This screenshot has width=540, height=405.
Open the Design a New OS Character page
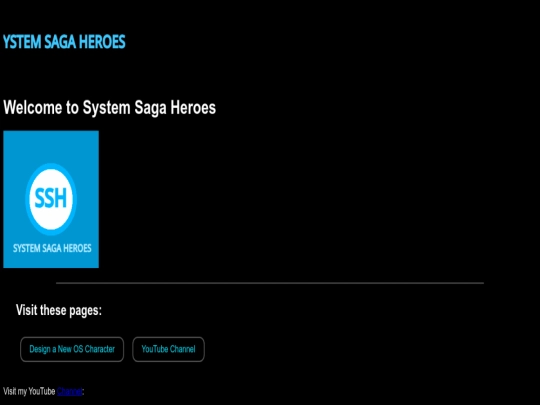coord(72,349)
